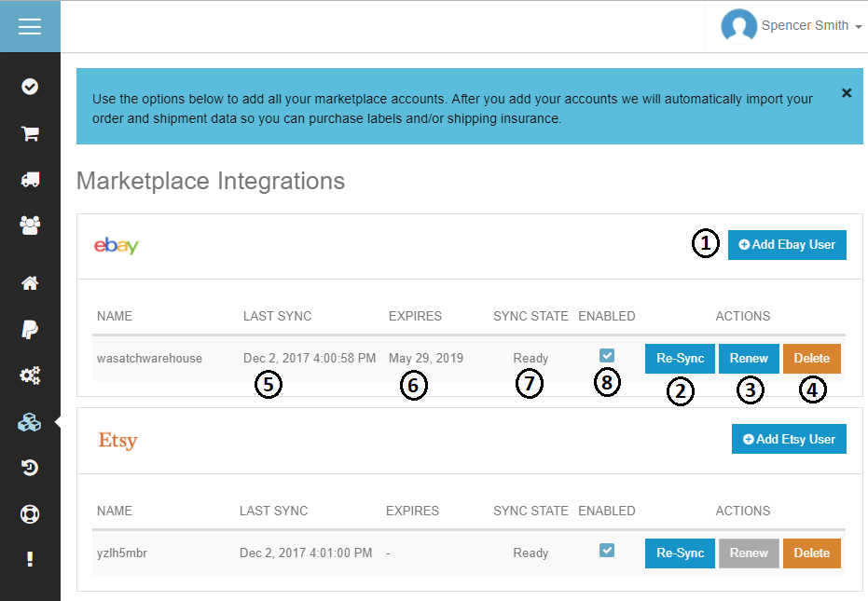Open the shopping cart sidebar icon

(x=30, y=133)
